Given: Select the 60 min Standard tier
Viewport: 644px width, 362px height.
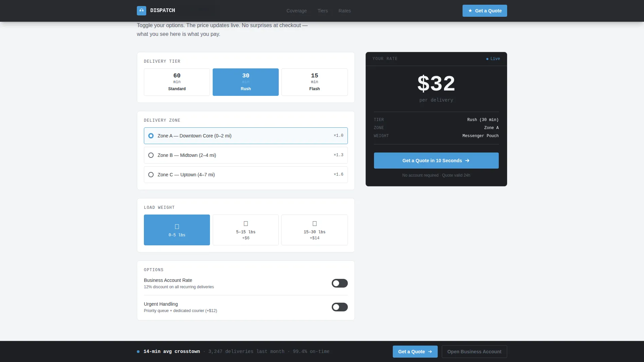Looking at the screenshot, I should coord(177,82).
